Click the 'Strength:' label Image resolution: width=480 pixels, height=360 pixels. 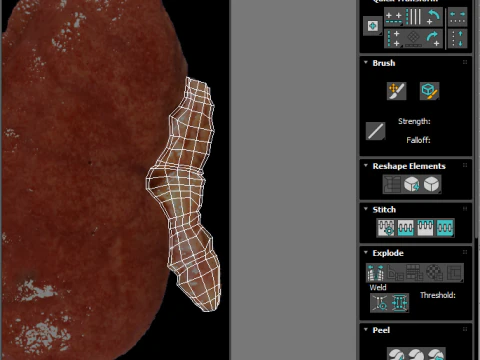(414, 121)
